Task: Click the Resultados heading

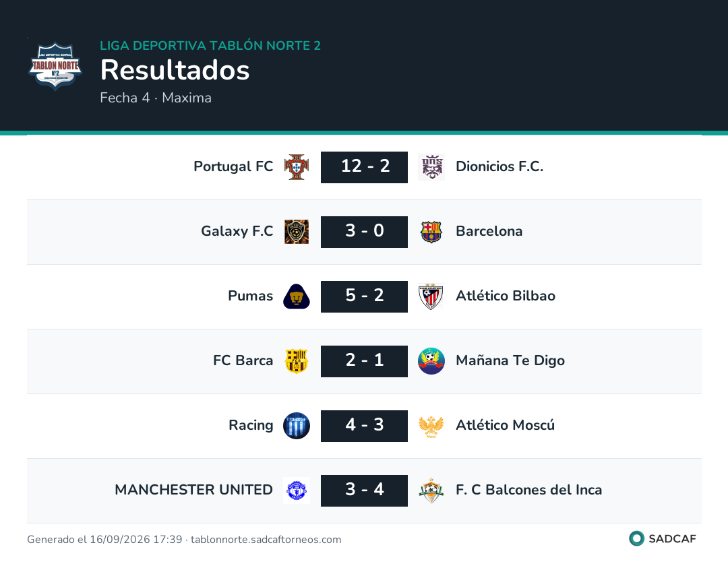Action: point(175,70)
